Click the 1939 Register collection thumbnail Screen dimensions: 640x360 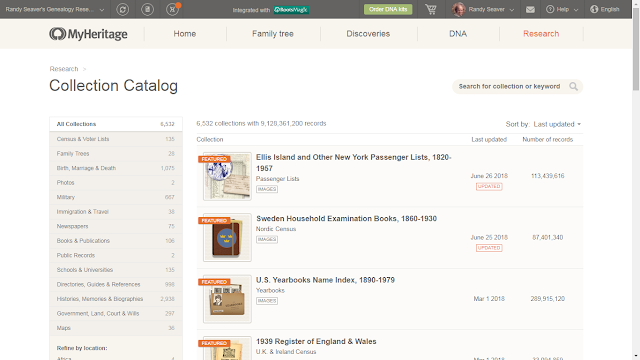tap(227, 348)
